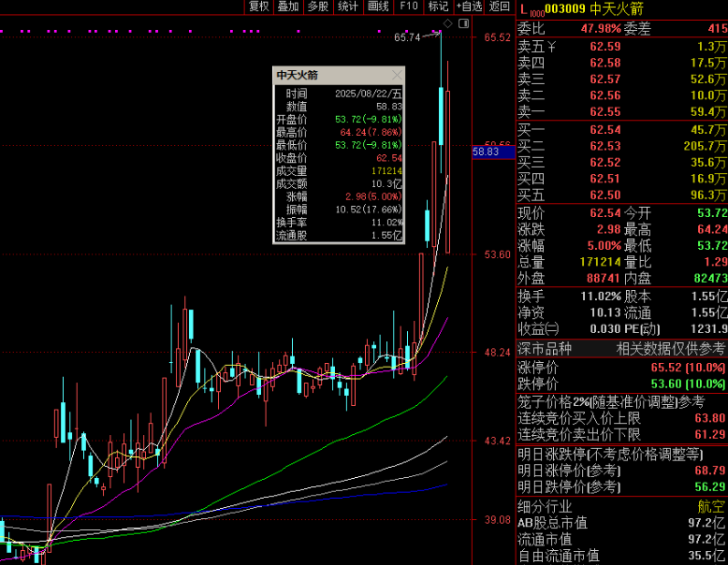Click the 涨停价 value 65.52 (10.0%)

coord(688,368)
